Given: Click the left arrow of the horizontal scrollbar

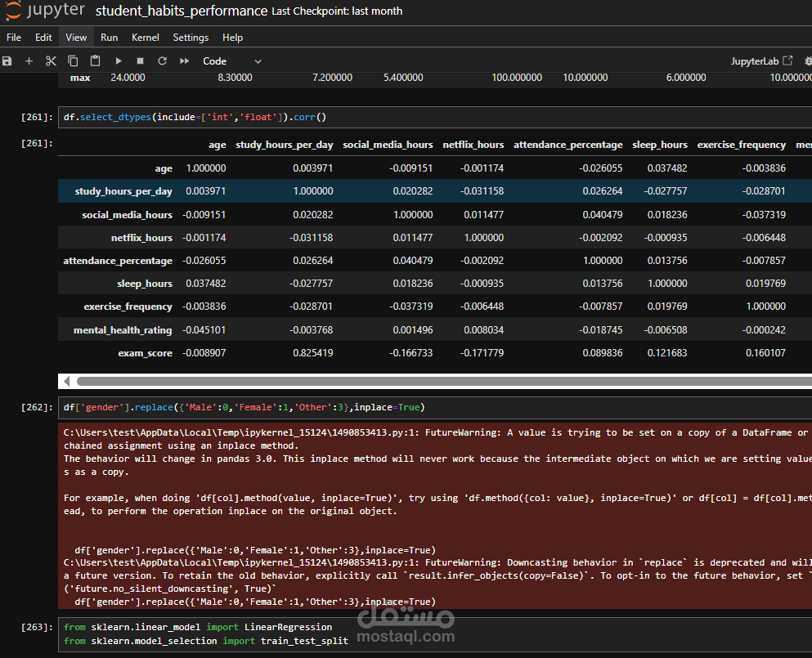Looking at the screenshot, I should (67, 381).
